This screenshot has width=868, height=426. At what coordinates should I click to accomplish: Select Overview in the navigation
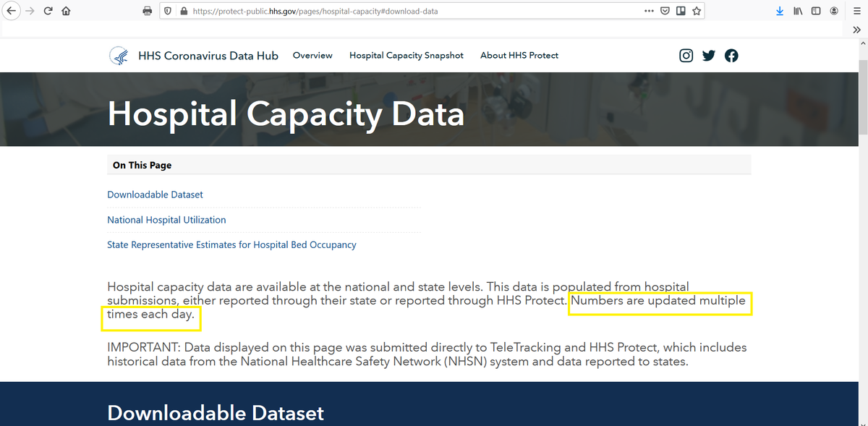[312, 55]
